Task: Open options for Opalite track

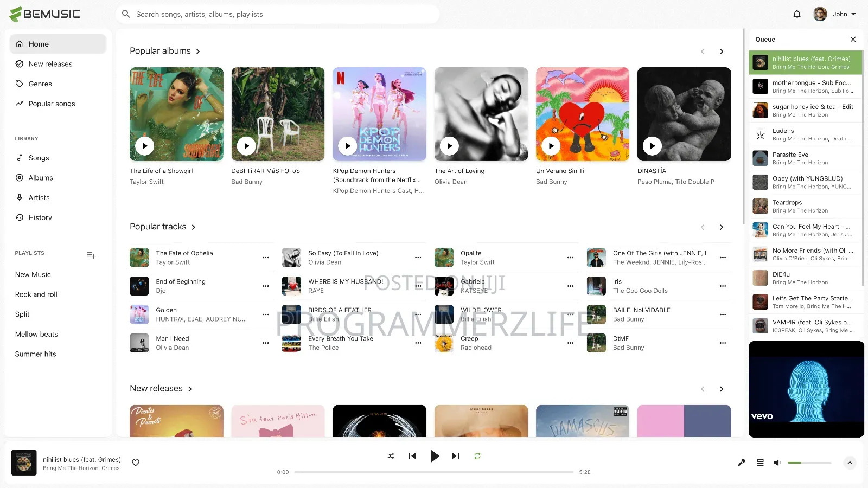Action: click(571, 258)
